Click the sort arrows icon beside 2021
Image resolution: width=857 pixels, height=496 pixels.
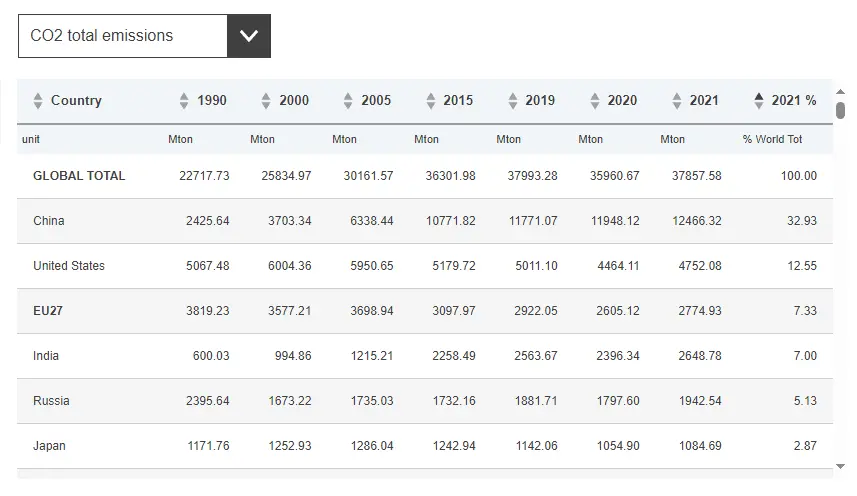pyautogui.click(x=676, y=101)
